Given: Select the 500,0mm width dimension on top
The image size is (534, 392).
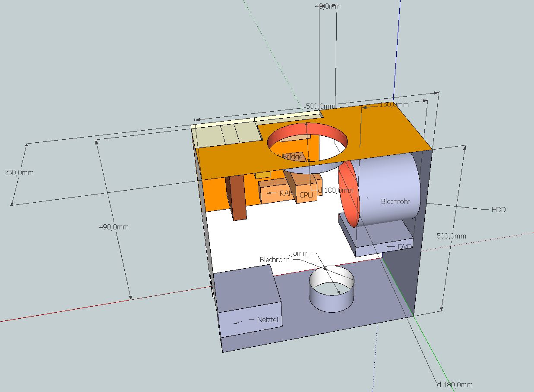Looking at the screenshot, I should pos(320,106).
